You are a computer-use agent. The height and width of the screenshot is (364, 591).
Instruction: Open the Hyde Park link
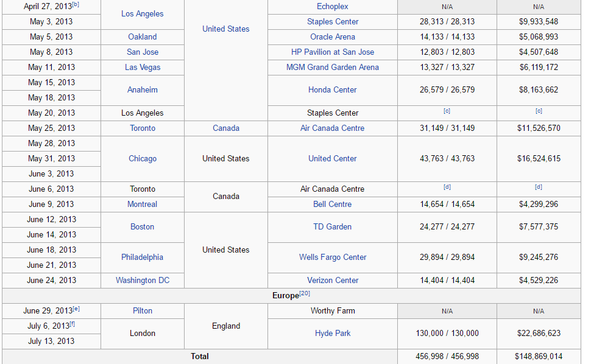pyautogui.click(x=333, y=333)
